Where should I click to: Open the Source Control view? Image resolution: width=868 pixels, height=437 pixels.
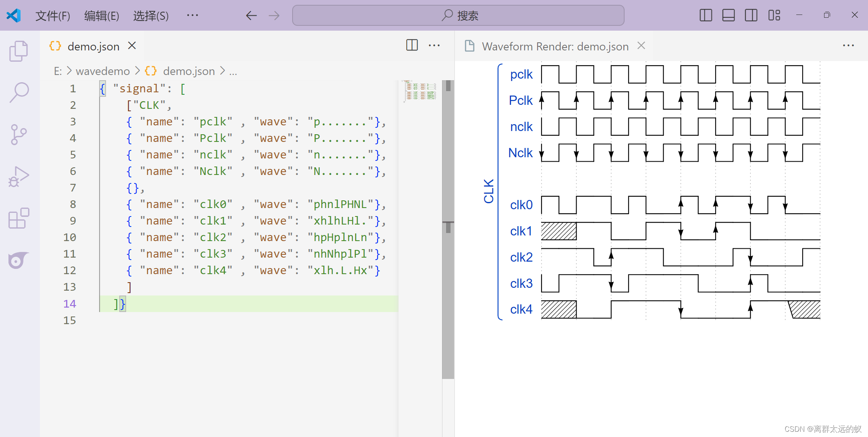point(19,134)
